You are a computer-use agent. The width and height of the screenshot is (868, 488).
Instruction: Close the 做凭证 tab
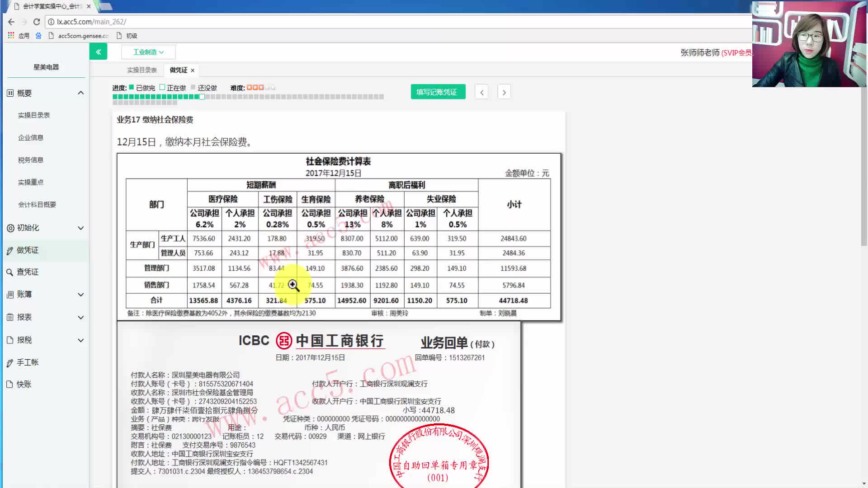point(192,70)
